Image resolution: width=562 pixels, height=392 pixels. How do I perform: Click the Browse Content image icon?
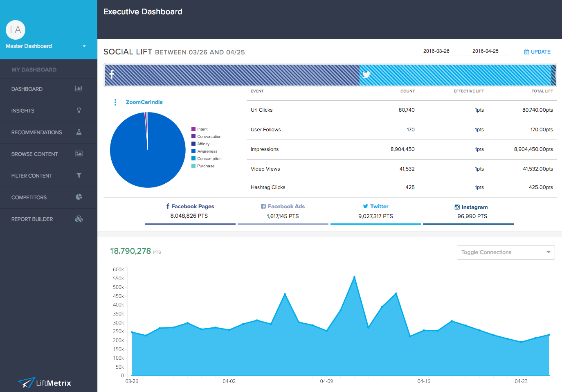tap(79, 153)
